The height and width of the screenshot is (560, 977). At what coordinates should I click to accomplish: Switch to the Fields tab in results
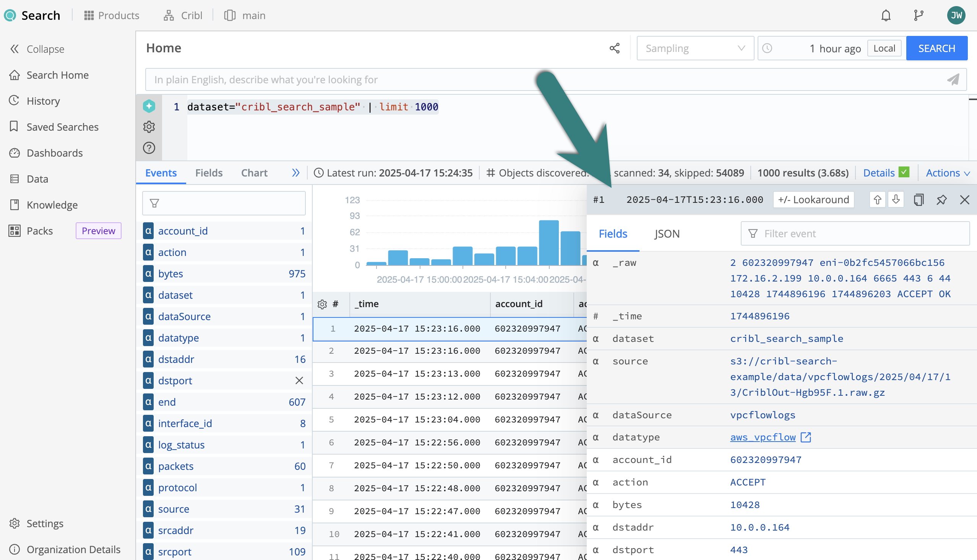pyautogui.click(x=209, y=173)
